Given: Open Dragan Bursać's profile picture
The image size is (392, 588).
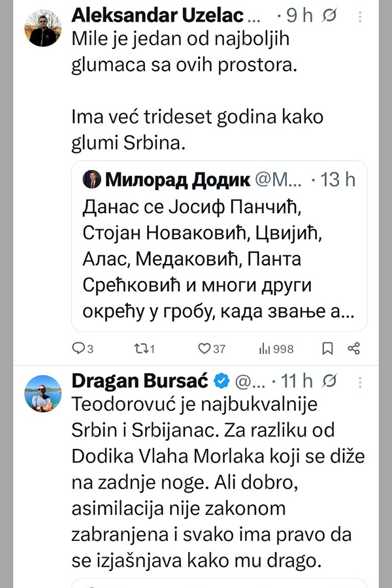Looking at the screenshot, I should tap(42, 393).
